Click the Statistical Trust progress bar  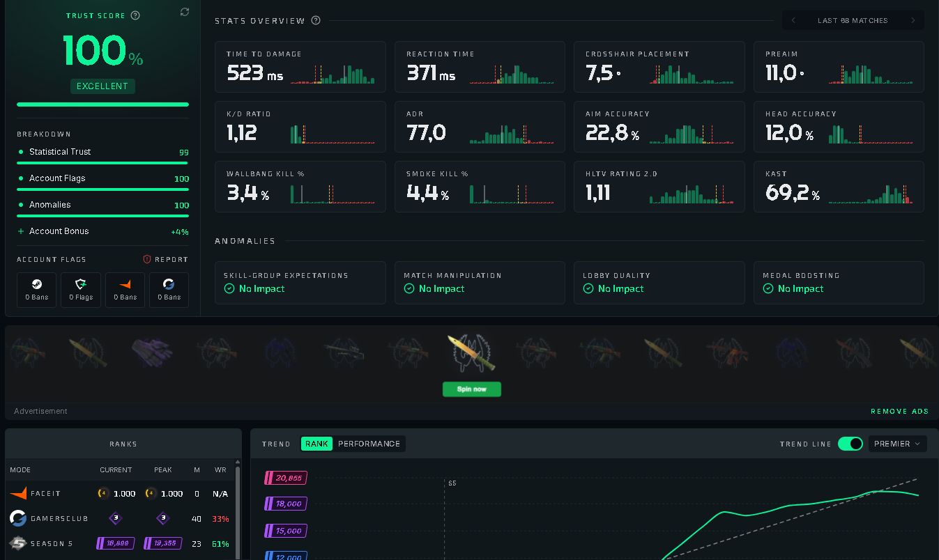point(102,163)
